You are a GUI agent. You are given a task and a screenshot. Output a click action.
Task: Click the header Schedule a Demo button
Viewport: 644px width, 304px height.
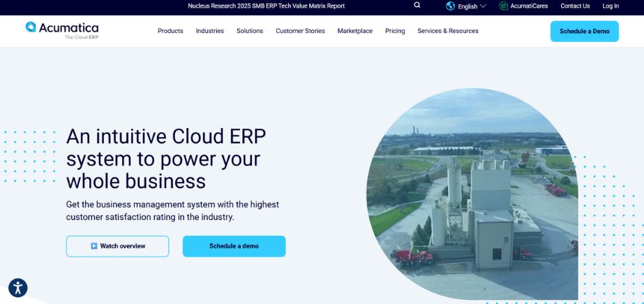point(585,31)
